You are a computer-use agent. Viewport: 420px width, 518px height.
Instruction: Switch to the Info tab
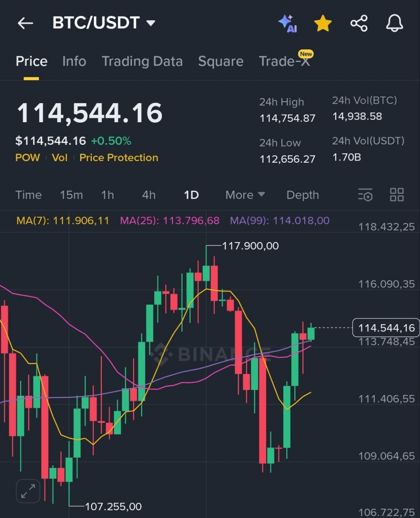pos(74,62)
